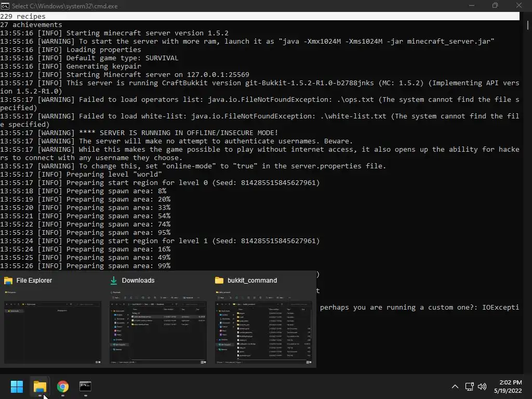Click 'Preparing spawn area: 99%' line
The width and height of the screenshot is (532, 399).
coord(85,265)
